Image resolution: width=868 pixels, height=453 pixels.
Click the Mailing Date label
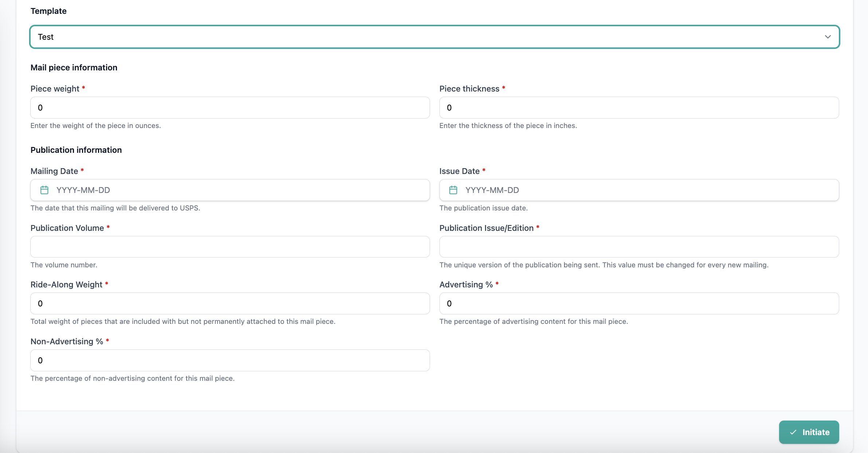[x=54, y=171]
